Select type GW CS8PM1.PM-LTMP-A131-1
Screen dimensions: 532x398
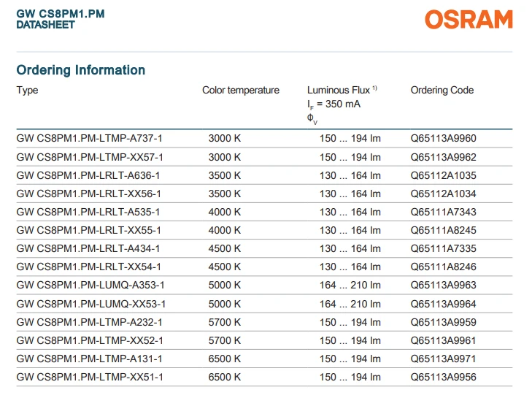(x=89, y=359)
